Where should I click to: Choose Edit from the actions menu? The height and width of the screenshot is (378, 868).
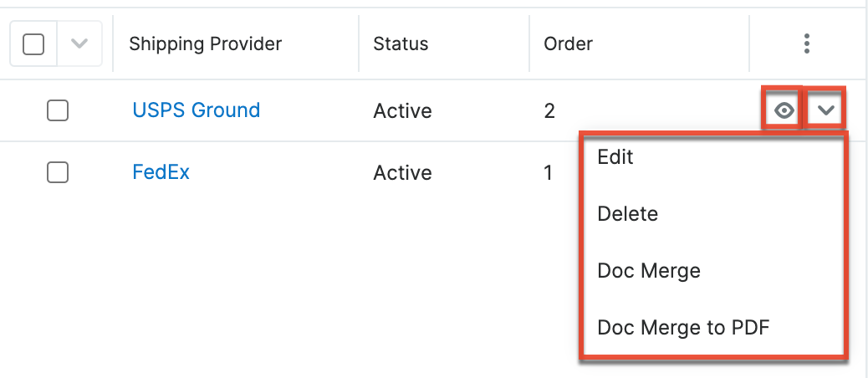615,157
